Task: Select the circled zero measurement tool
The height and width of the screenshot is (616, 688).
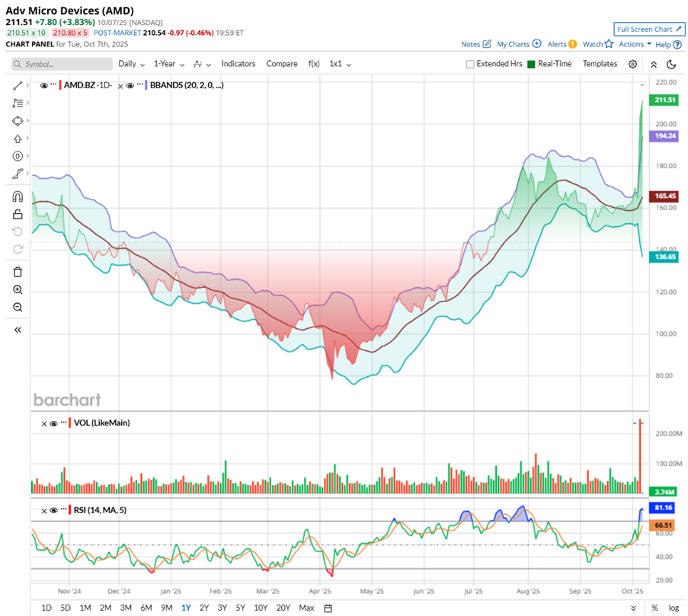Action: tap(18, 156)
